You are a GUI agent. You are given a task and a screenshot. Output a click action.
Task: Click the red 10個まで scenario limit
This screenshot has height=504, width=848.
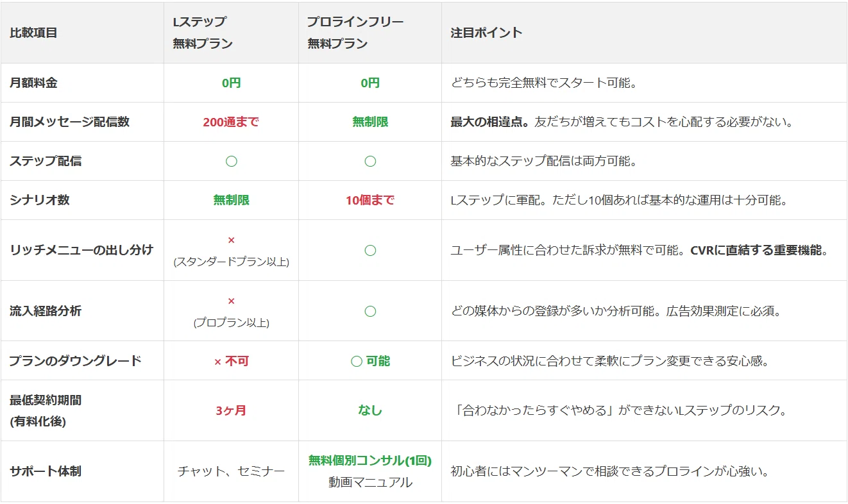point(370,200)
